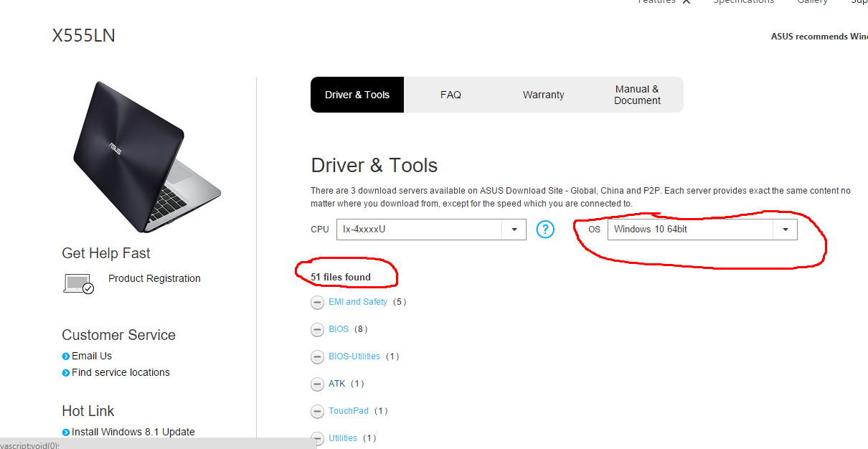Screen dimensions: 868x449
Task: Open the TouchPad category link
Action: pyautogui.click(x=349, y=411)
